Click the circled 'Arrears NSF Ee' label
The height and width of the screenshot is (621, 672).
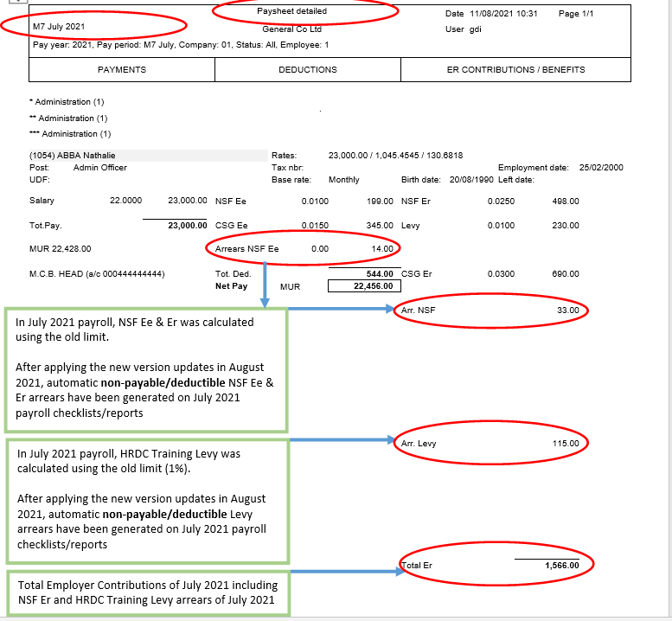(246, 249)
